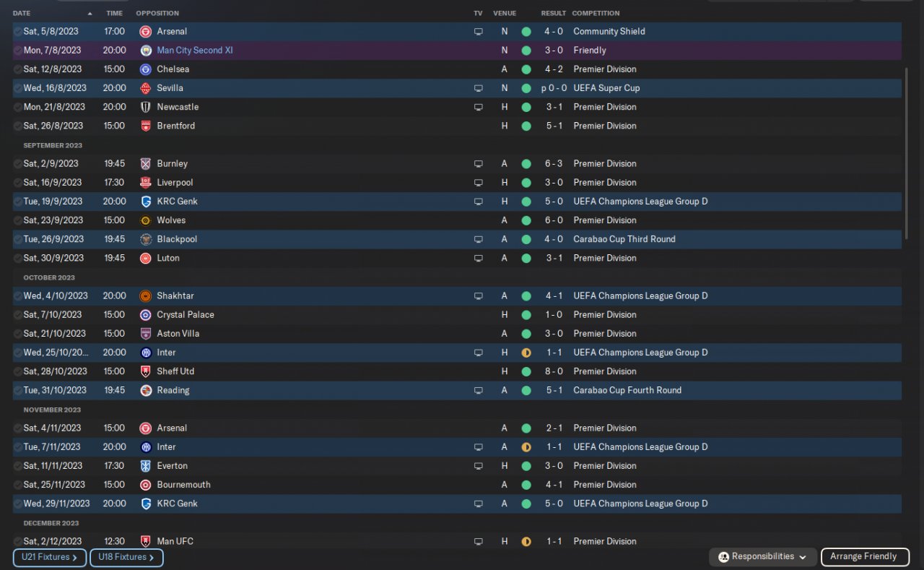Click the Crystal Palace club badge
The height and width of the screenshot is (570, 924).
pos(145,315)
